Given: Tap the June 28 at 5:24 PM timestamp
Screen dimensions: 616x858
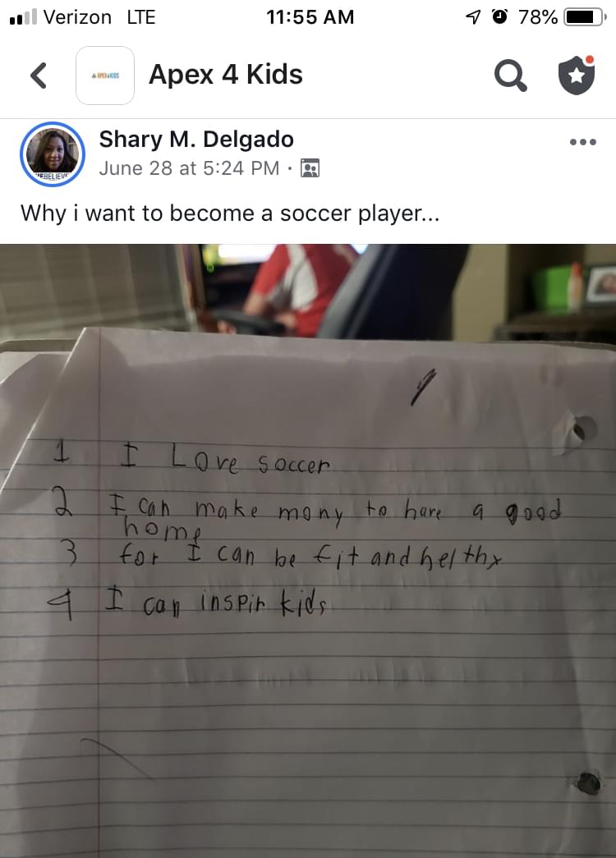Looking at the screenshot, I should tap(189, 168).
